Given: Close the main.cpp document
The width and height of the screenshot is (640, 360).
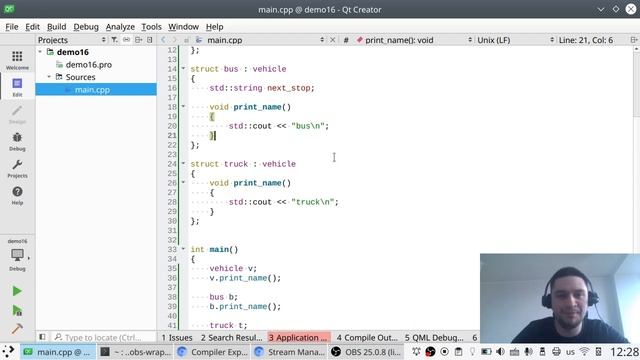Looking at the screenshot, I should 333,40.
